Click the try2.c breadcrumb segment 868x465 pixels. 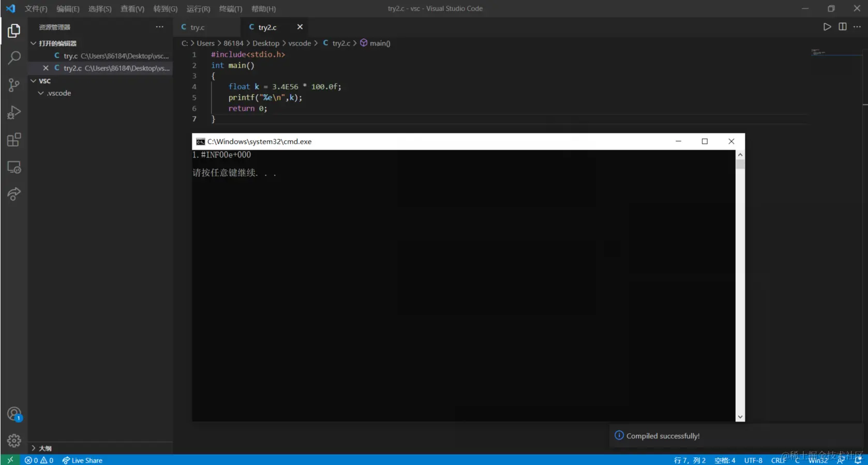pos(337,43)
